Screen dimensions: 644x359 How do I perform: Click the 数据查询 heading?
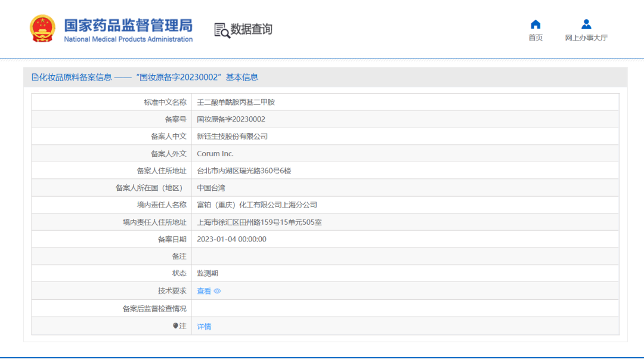[252, 29]
